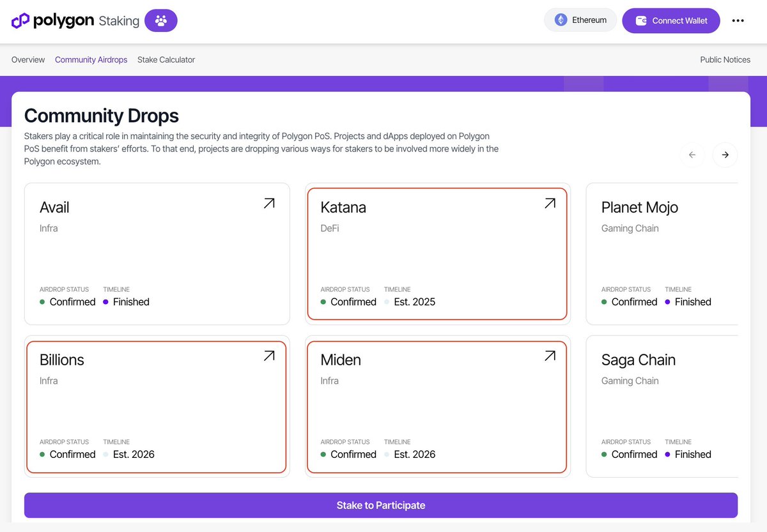Click the Polygon logo in the header

52,20
